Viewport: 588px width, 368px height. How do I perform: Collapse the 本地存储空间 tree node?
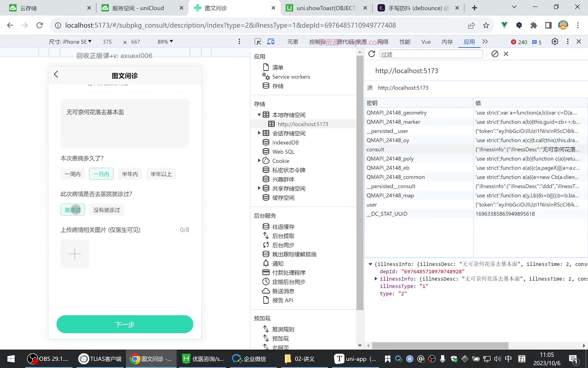click(x=259, y=115)
